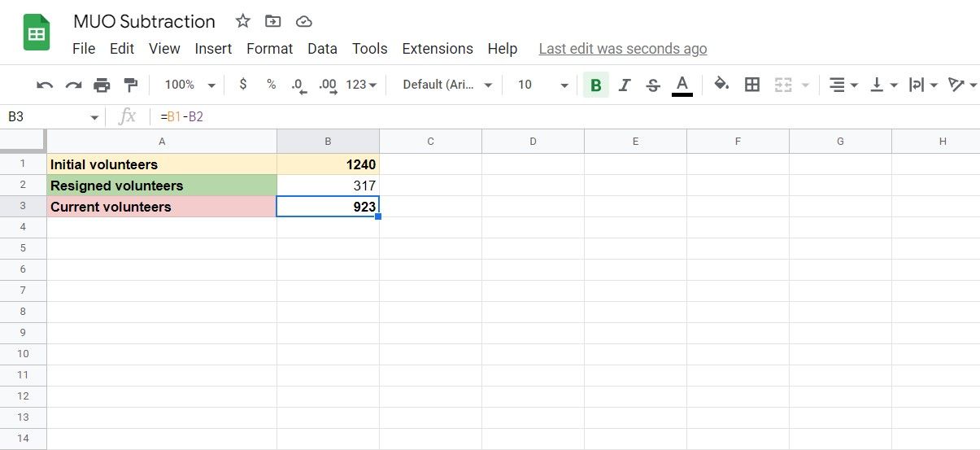Open more number formats 123 dropdown
Viewport: 980px width, 450px height.
[361, 85]
